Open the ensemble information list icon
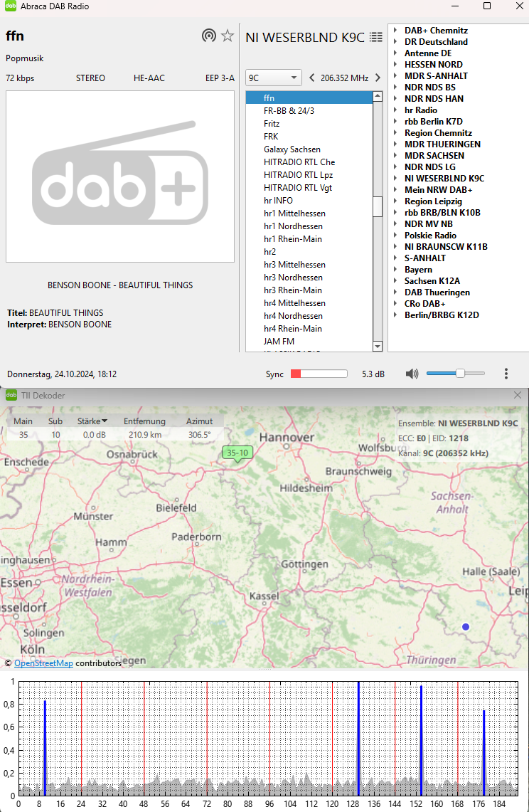This screenshot has height=812, width=529. coord(376,37)
